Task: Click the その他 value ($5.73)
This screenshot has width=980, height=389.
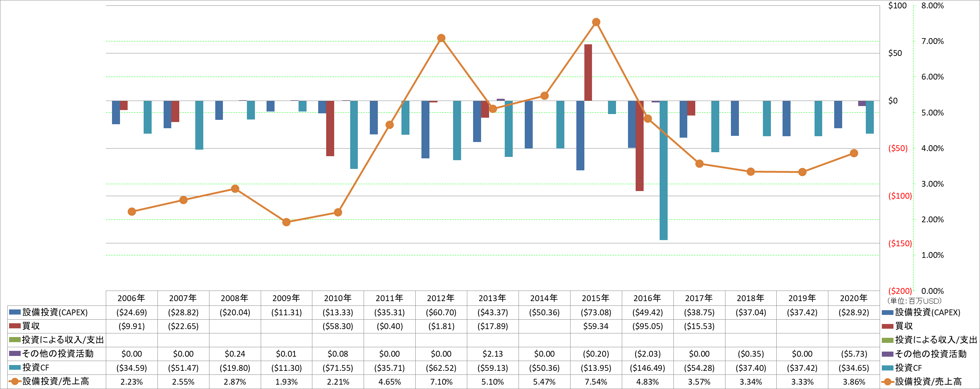Action: pos(854,354)
